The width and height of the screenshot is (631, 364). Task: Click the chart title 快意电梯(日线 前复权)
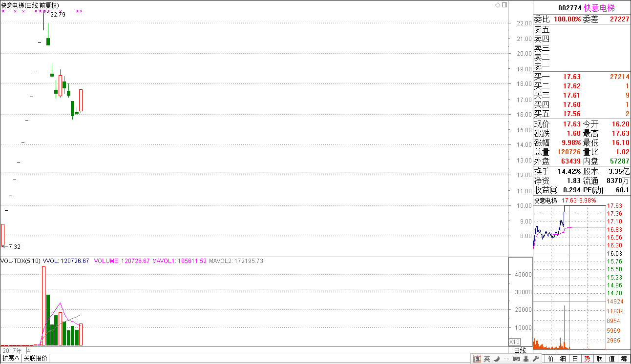29,5
